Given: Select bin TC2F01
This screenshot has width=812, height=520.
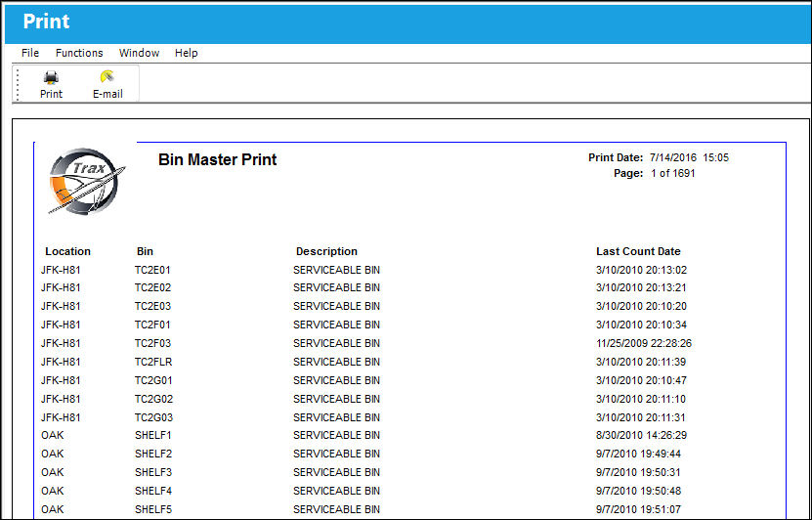Looking at the screenshot, I should point(152,325).
